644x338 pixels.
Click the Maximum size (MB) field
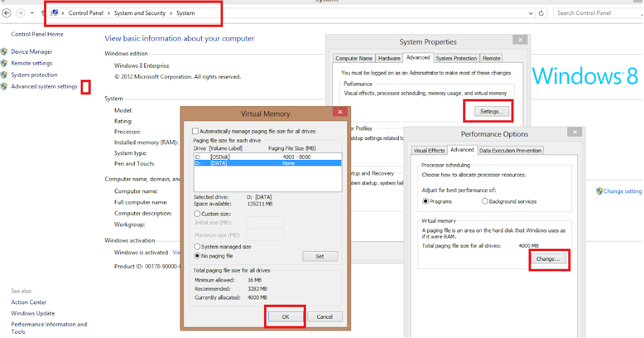pos(265,235)
